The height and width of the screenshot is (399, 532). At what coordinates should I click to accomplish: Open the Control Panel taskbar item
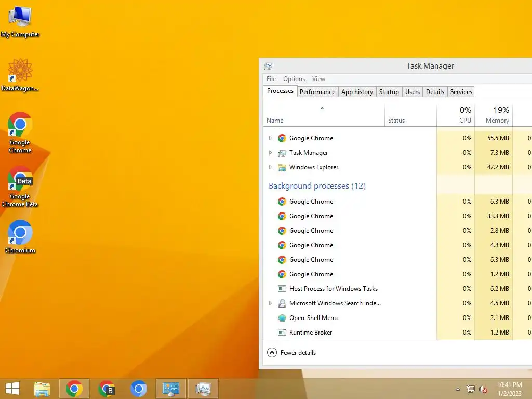pos(170,389)
